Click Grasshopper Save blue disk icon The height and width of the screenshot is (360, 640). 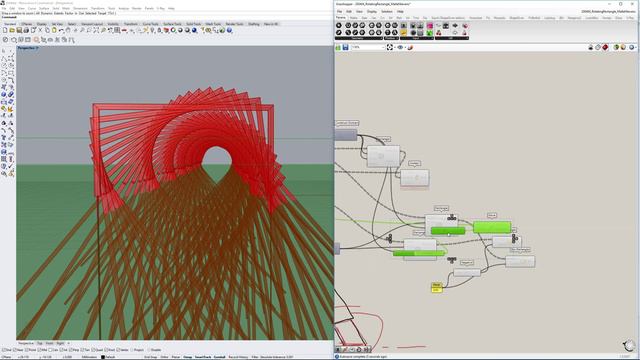pos(345,47)
